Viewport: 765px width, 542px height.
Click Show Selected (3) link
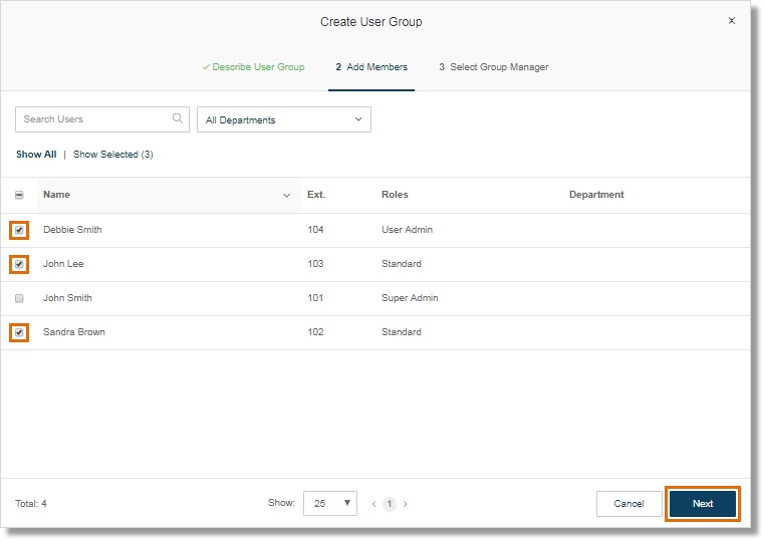pyautogui.click(x=113, y=154)
